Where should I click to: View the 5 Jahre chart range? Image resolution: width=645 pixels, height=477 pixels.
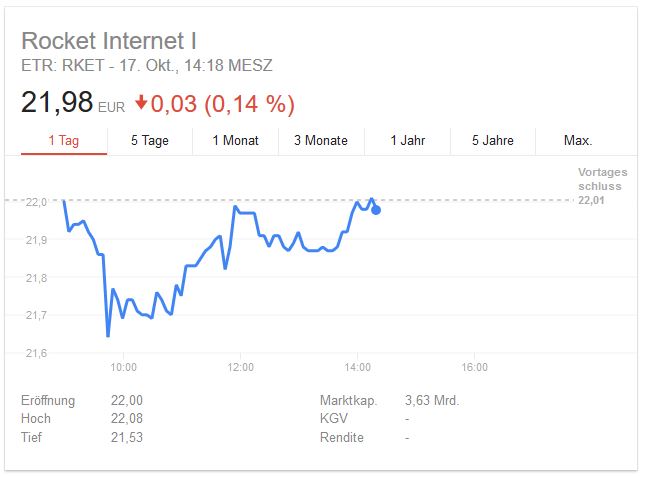[x=492, y=141]
